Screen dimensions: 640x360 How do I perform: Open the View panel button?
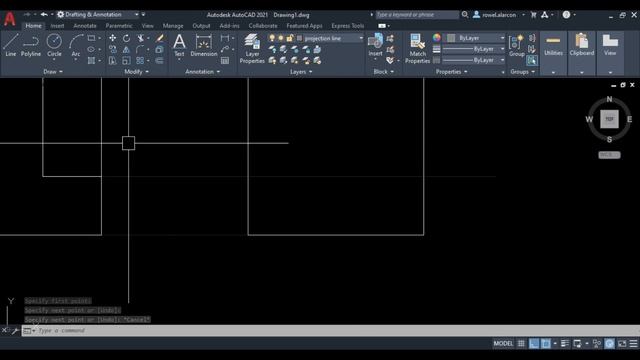610,53
